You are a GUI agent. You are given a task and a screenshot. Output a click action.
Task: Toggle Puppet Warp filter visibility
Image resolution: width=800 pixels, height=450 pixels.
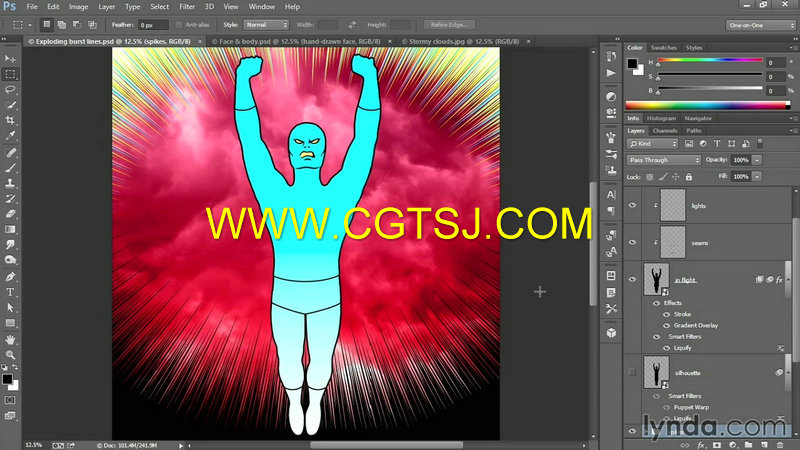click(x=666, y=408)
